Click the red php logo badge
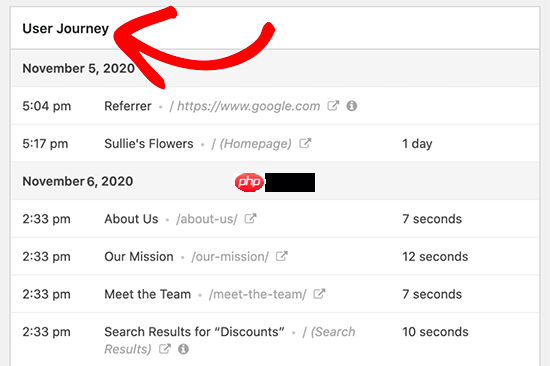Image resolution: width=550 pixels, height=366 pixels. pyautogui.click(x=249, y=182)
